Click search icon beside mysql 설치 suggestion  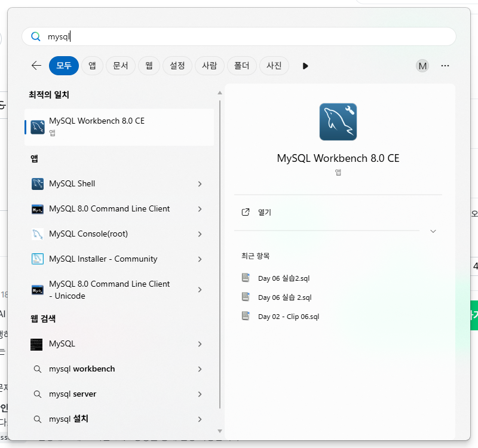[x=38, y=419]
